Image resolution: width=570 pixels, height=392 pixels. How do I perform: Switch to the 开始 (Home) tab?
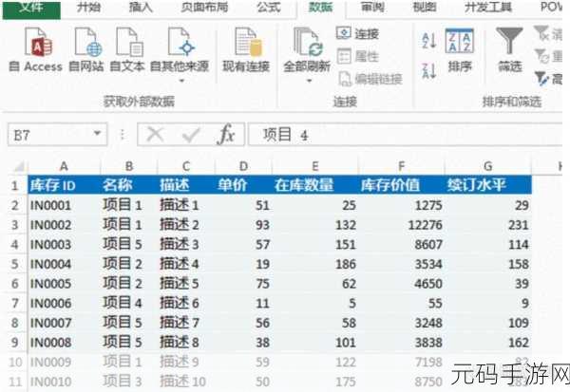click(x=88, y=7)
